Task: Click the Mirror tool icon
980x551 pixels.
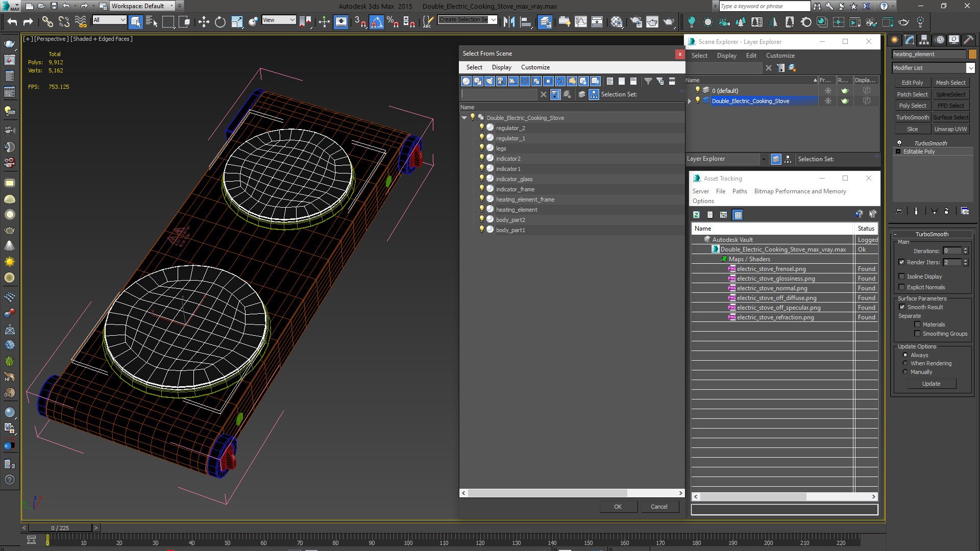Action: point(509,21)
